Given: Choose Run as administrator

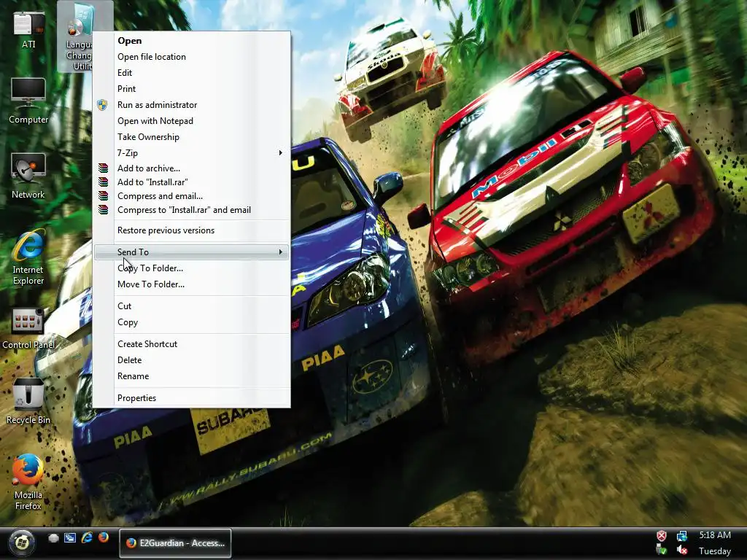Looking at the screenshot, I should click(x=192, y=105).
